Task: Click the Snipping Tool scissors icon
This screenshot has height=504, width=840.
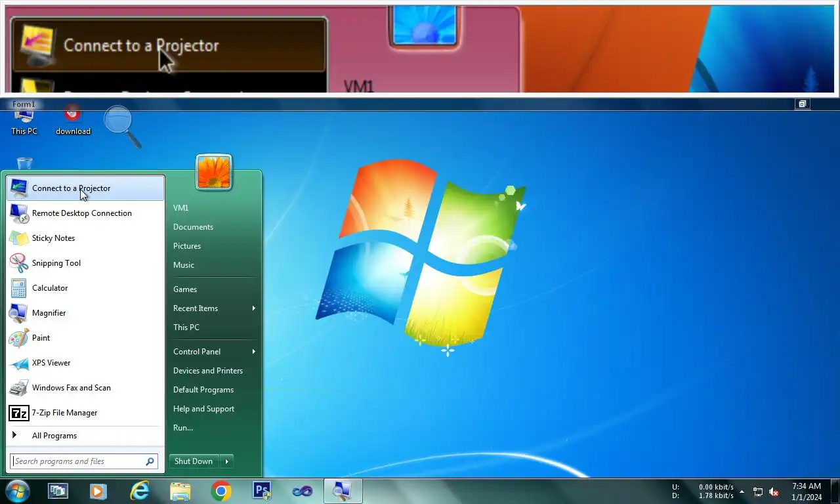Action: click(x=18, y=263)
